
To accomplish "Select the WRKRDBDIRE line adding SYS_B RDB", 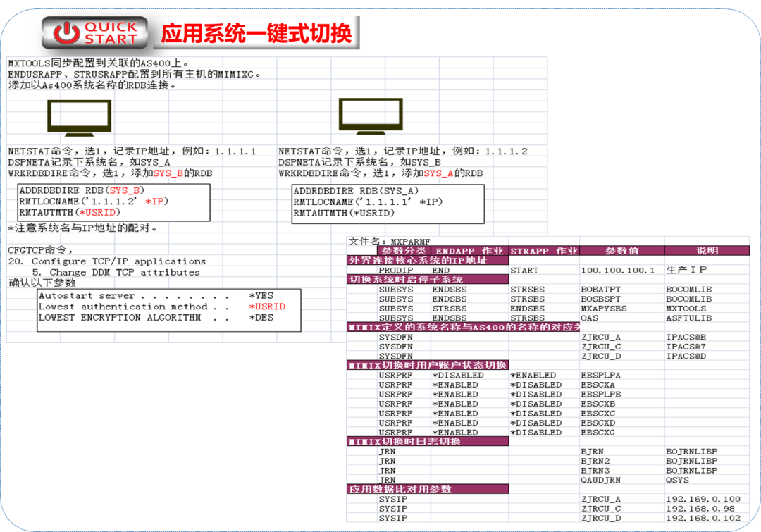I will (x=110, y=173).
